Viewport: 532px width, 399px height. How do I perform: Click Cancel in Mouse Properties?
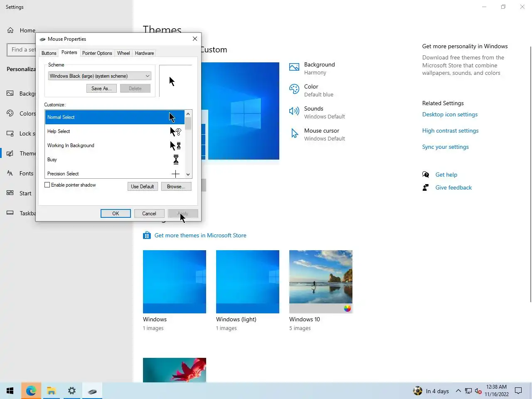tap(149, 214)
